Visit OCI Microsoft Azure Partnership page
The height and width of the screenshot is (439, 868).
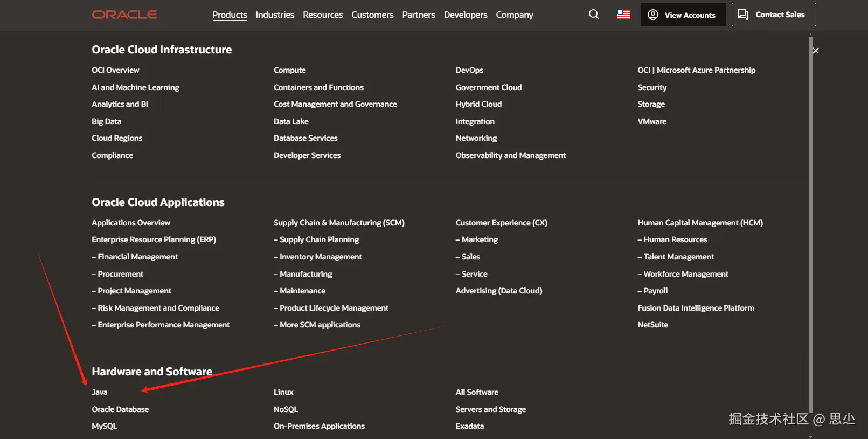(696, 70)
